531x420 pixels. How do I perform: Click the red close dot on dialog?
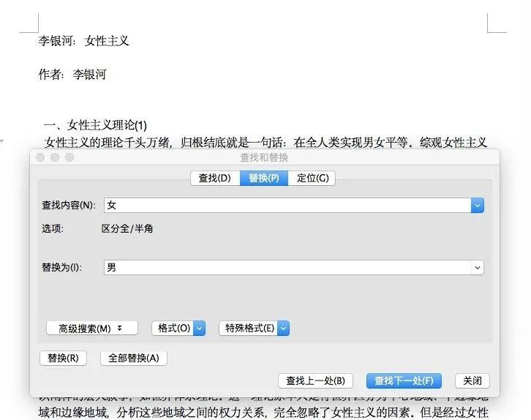[40, 157]
